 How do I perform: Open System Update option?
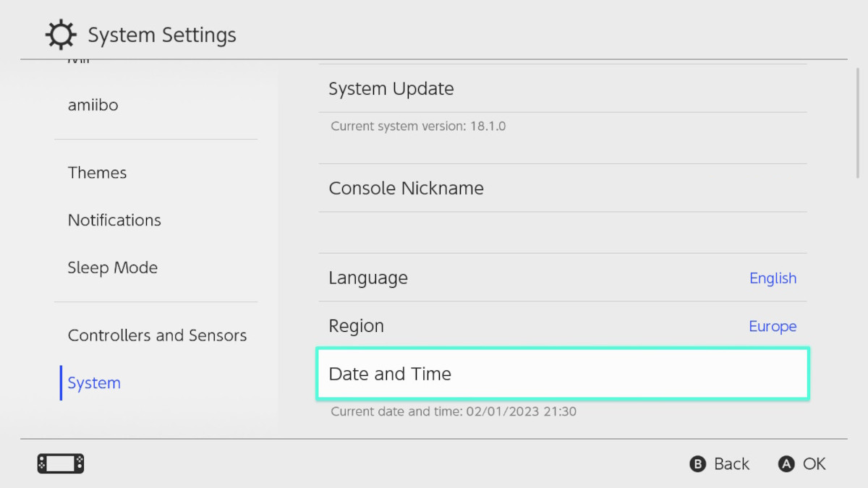pos(391,89)
